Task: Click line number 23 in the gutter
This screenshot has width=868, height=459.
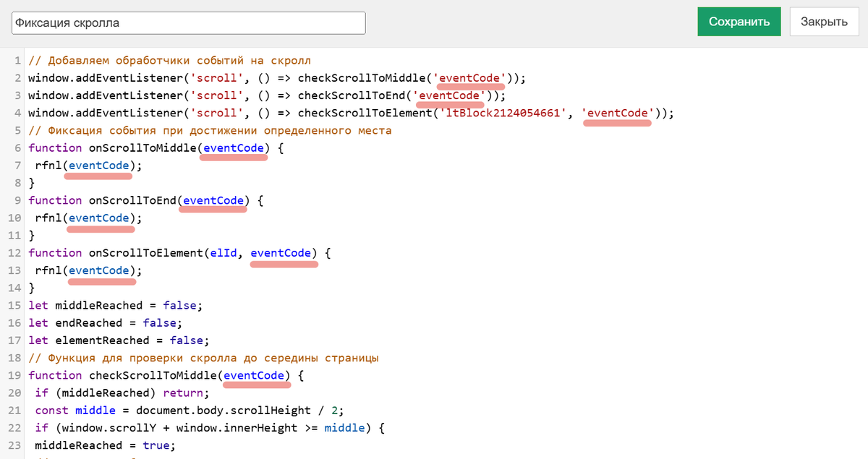Action: (14, 445)
